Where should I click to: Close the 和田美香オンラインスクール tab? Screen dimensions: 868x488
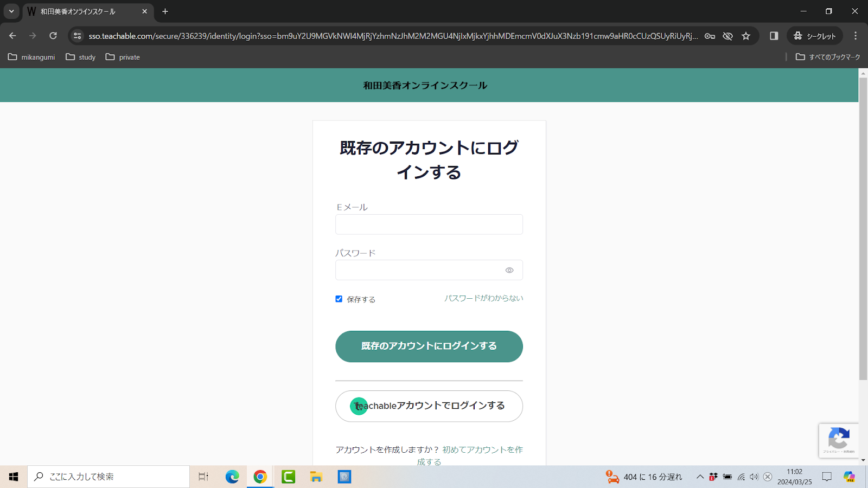144,11
